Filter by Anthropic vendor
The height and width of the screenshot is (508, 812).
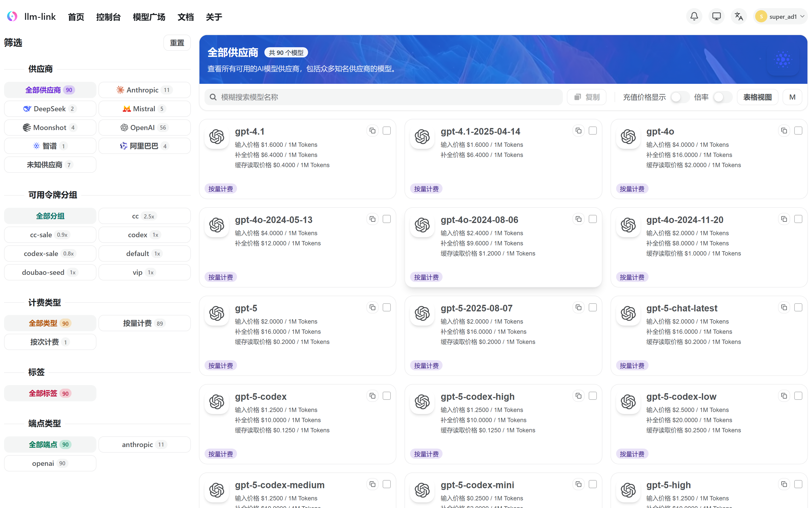tap(145, 90)
